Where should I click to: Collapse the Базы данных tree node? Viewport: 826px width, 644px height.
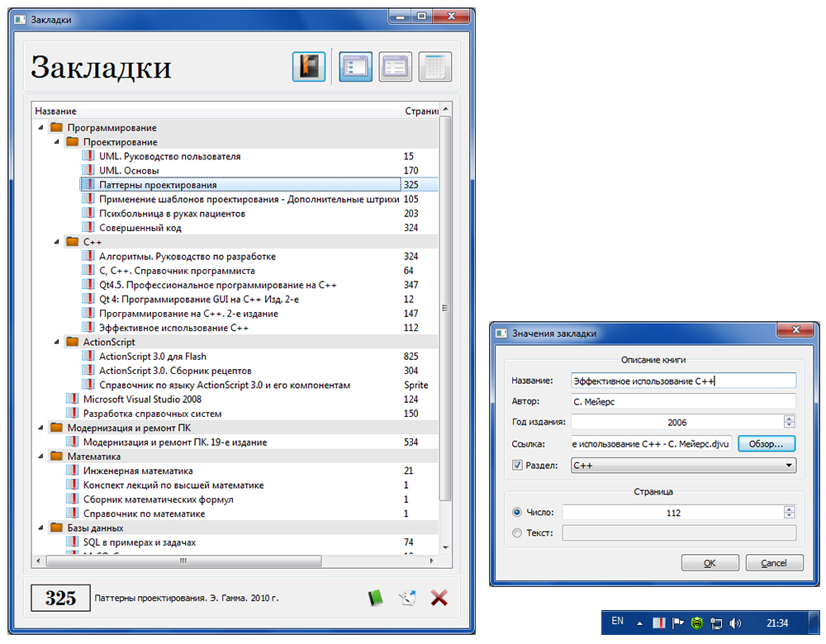click(40, 528)
